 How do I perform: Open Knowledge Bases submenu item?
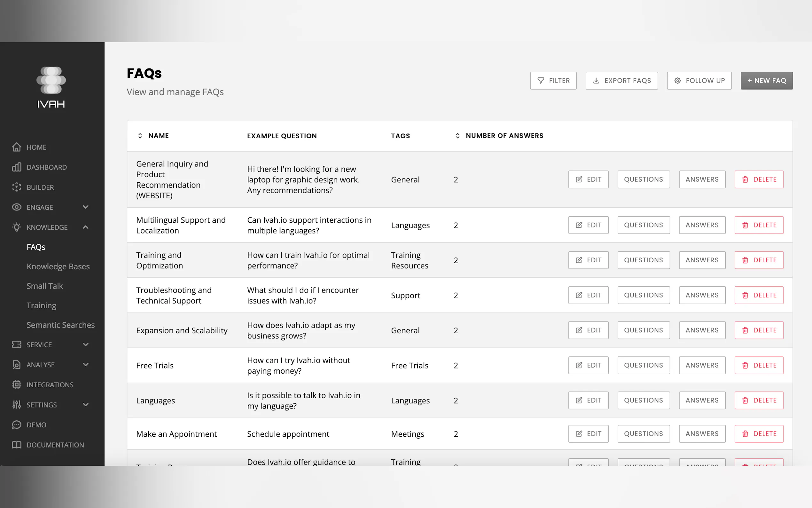pyautogui.click(x=58, y=266)
